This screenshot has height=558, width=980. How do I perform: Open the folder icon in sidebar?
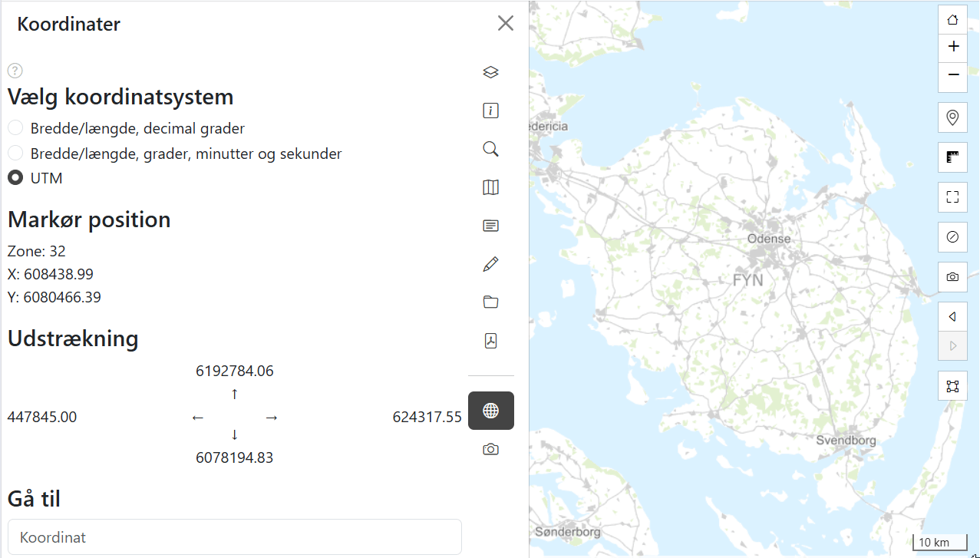[491, 302]
